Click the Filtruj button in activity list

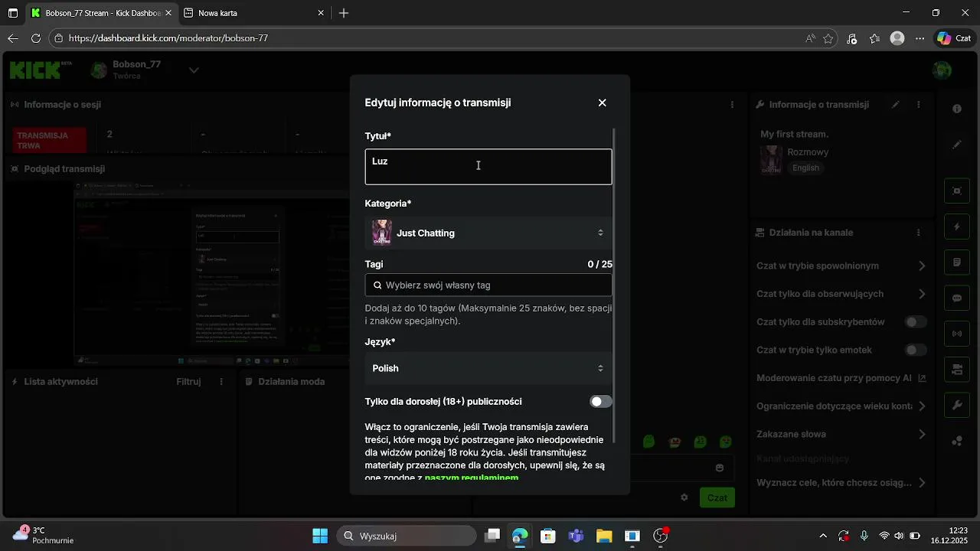click(x=188, y=381)
